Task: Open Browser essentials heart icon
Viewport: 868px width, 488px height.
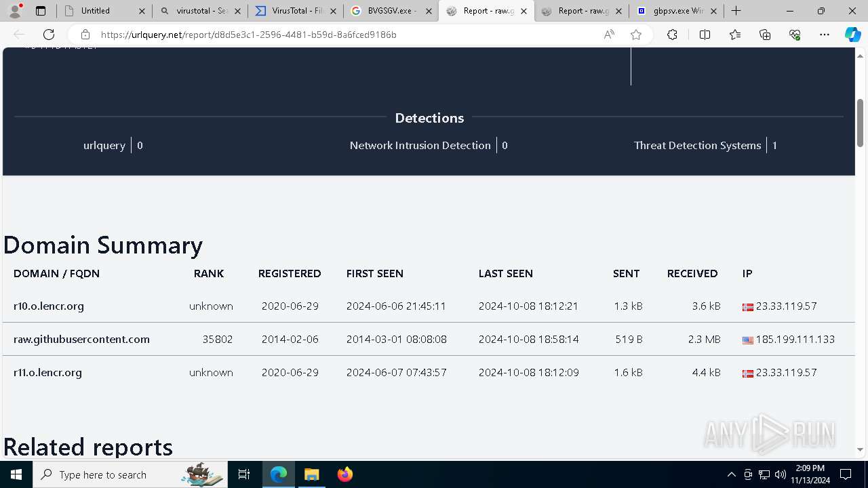Action: pyautogui.click(x=795, y=35)
